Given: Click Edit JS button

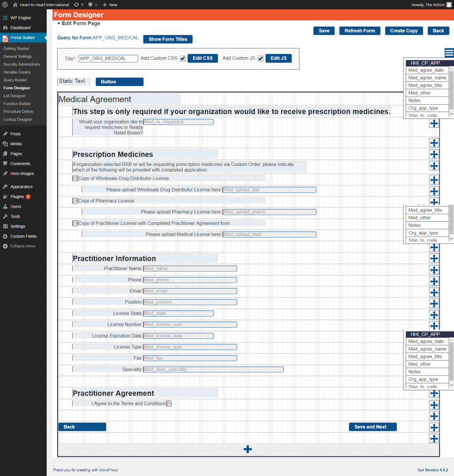Looking at the screenshot, I should 279,58.
